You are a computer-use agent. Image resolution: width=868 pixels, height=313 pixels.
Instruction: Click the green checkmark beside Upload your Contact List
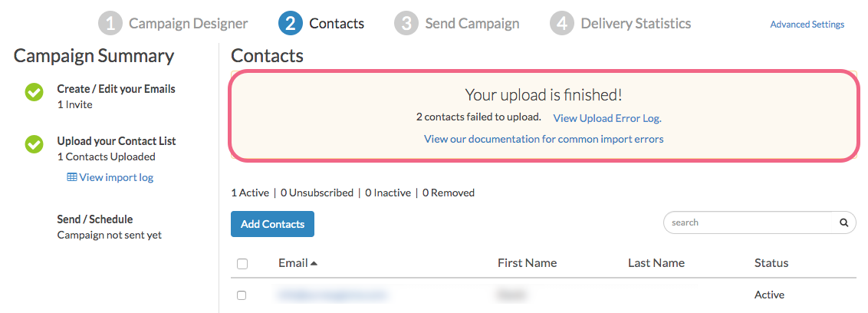pos(34,143)
